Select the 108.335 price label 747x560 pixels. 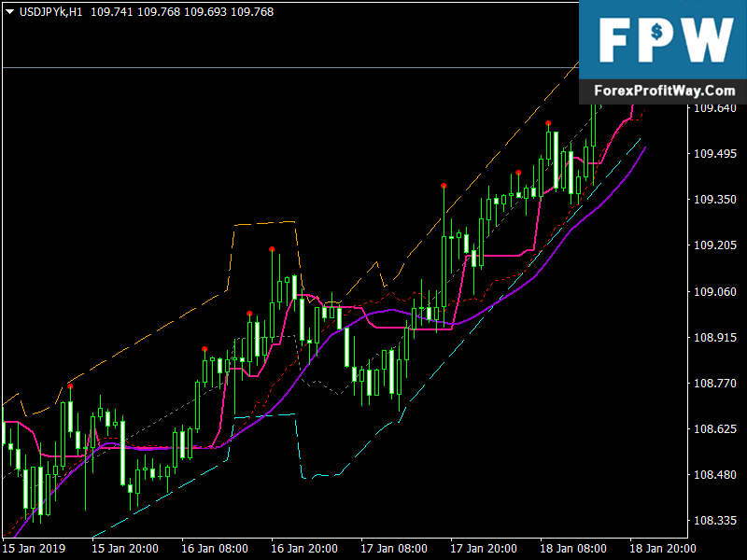[x=715, y=521]
